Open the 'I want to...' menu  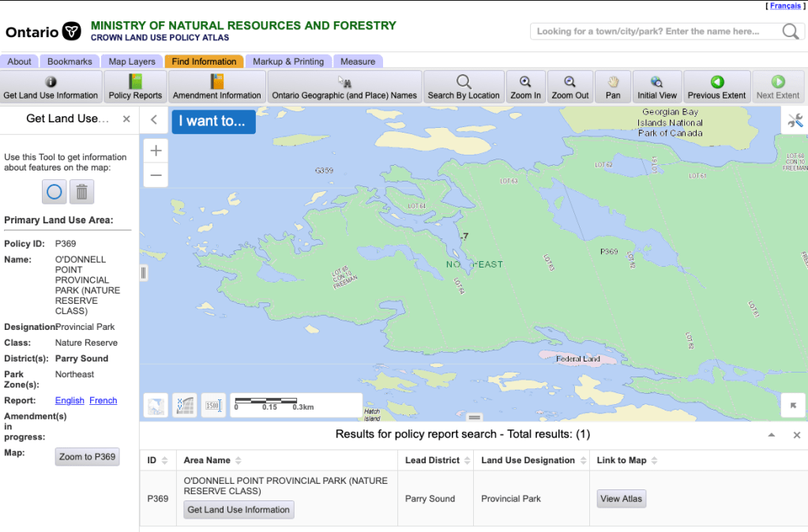coord(213,122)
